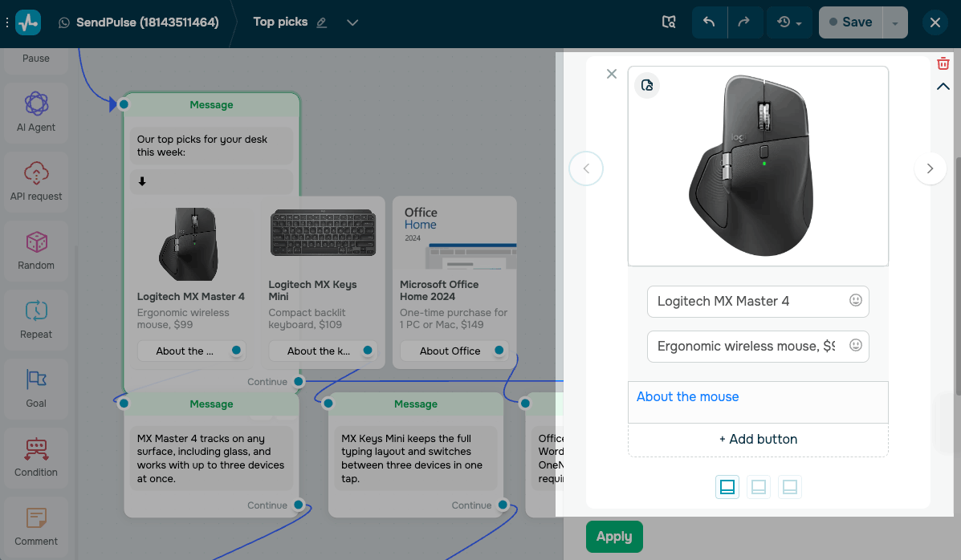Click the Logitech MX Master 4 card image
Image resolution: width=961 pixels, height=560 pixels.
pyautogui.click(x=189, y=244)
